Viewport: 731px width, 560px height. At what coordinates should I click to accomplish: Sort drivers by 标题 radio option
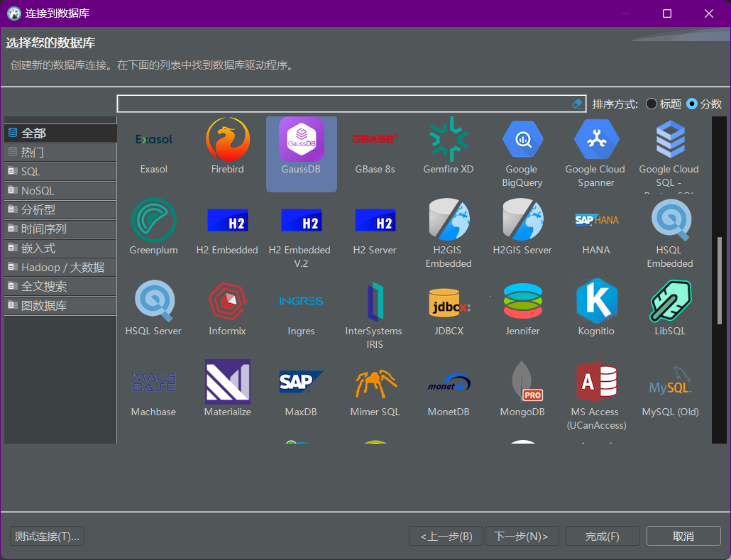click(x=664, y=104)
